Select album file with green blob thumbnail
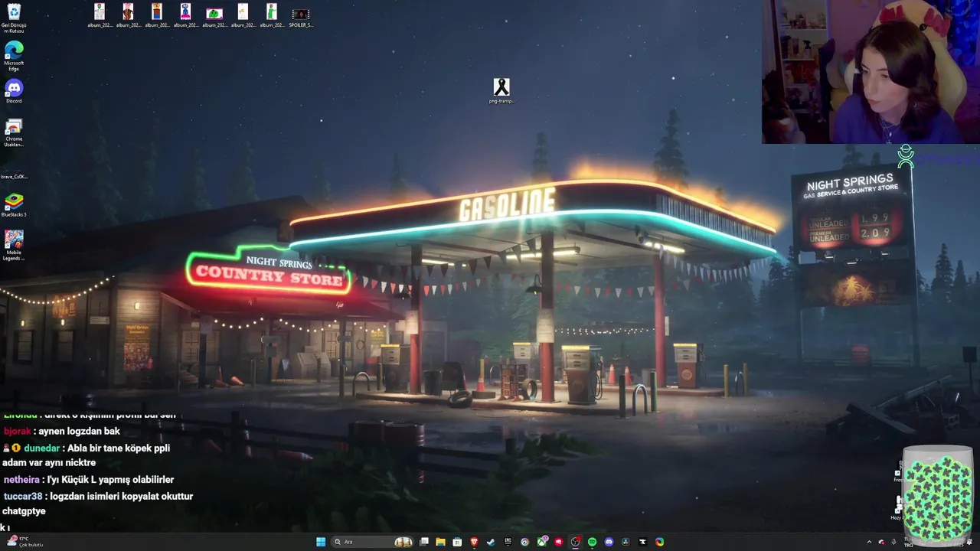The width and height of the screenshot is (980, 551). tap(214, 15)
